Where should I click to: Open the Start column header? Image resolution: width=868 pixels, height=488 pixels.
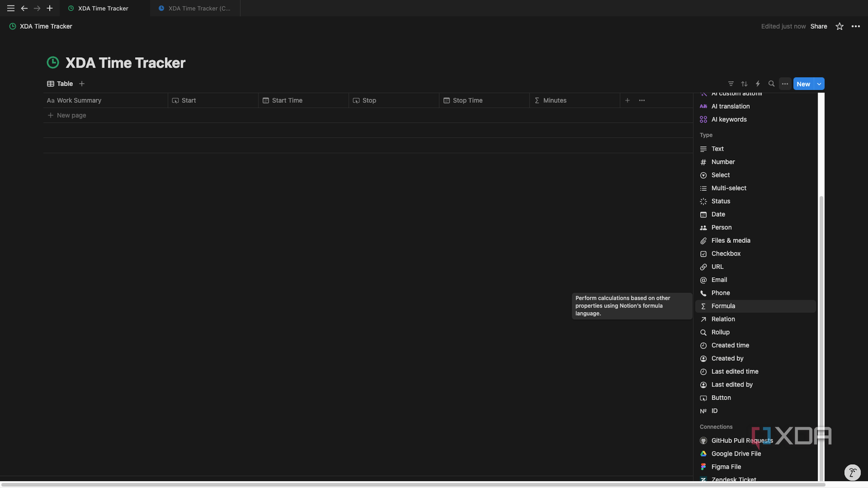pos(213,101)
